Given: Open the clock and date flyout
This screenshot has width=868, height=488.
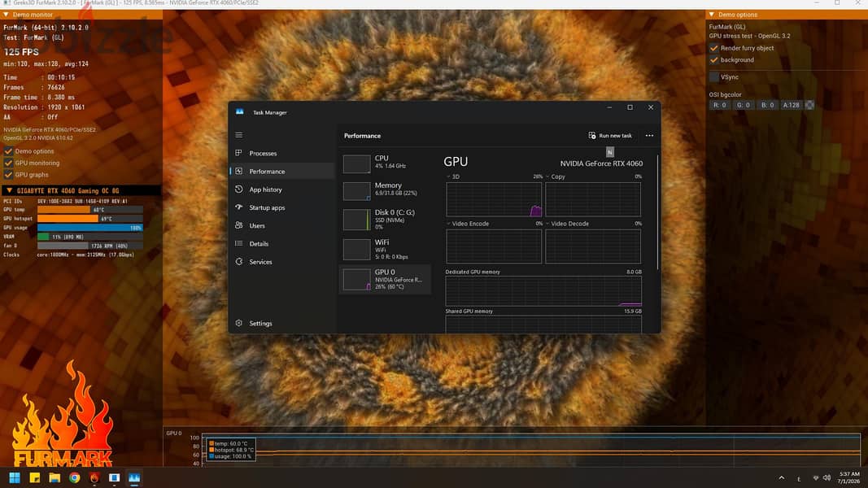Looking at the screenshot, I should coord(849,477).
